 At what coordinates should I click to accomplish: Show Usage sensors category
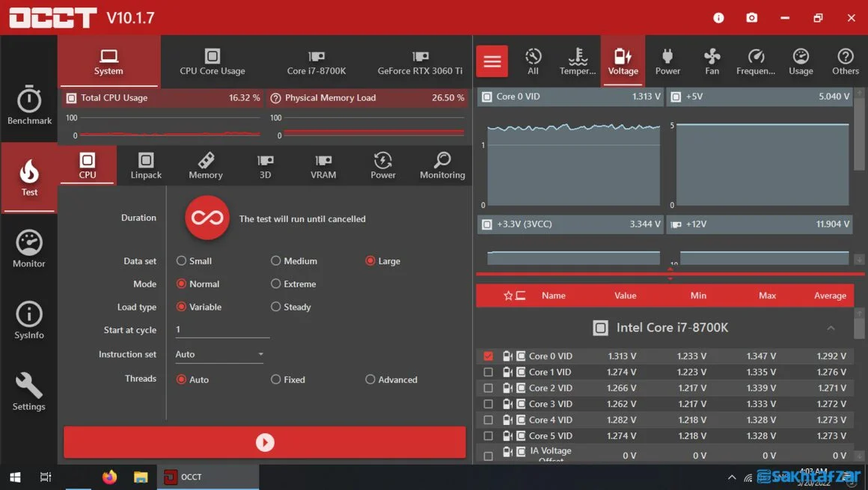coord(801,61)
